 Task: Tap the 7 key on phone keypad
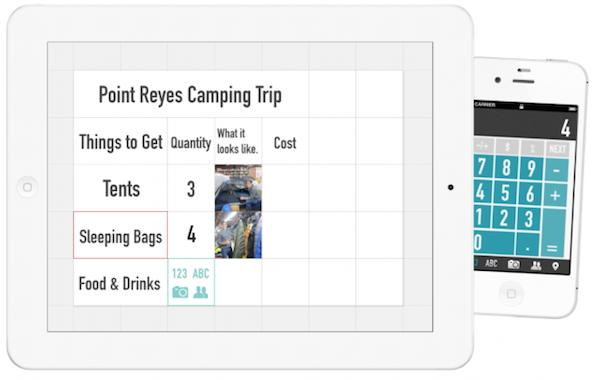click(x=483, y=166)
